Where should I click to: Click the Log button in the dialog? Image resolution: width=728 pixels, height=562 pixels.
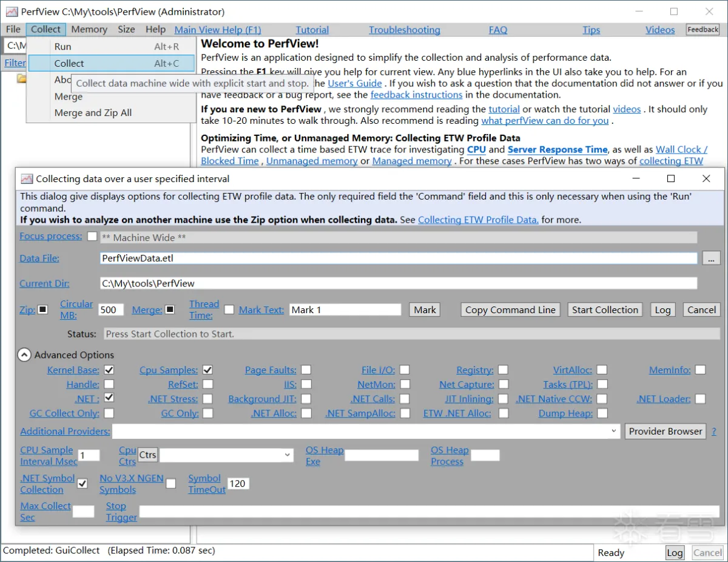click(x=662, y=310)
